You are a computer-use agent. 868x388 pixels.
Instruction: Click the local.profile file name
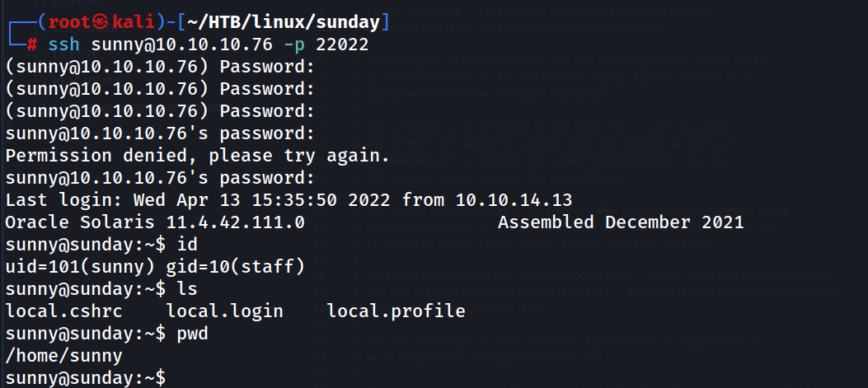pyautogui.click(x=396, y=311)
